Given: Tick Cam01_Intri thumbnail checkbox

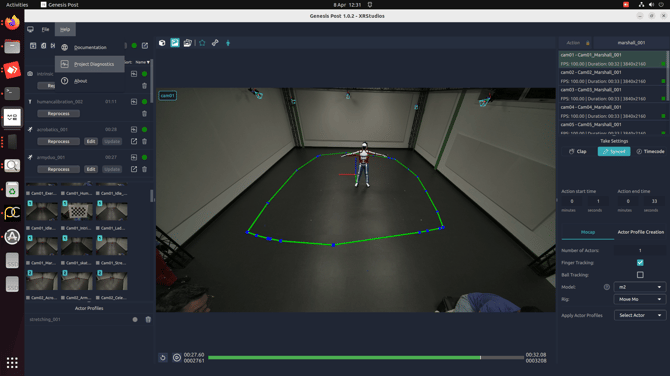Looking at the screenshot, I should [63, 228].
